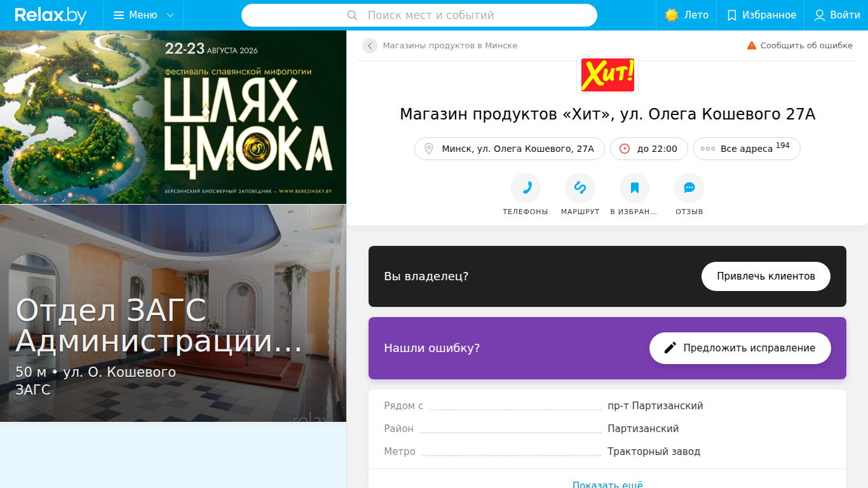
Task: Open the Отдел ЗАГС Администрации card
Action: 173,313
